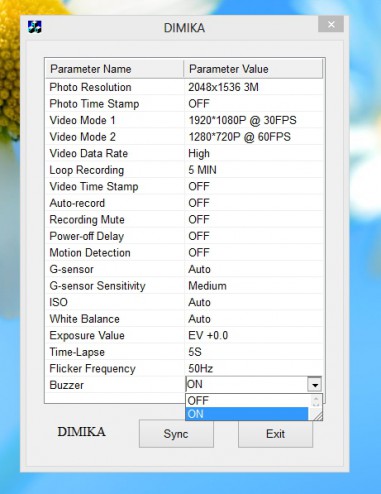Click the High value for Video Data Rate
This screenshot has height=494, width=381.
[x=199, y=154]
